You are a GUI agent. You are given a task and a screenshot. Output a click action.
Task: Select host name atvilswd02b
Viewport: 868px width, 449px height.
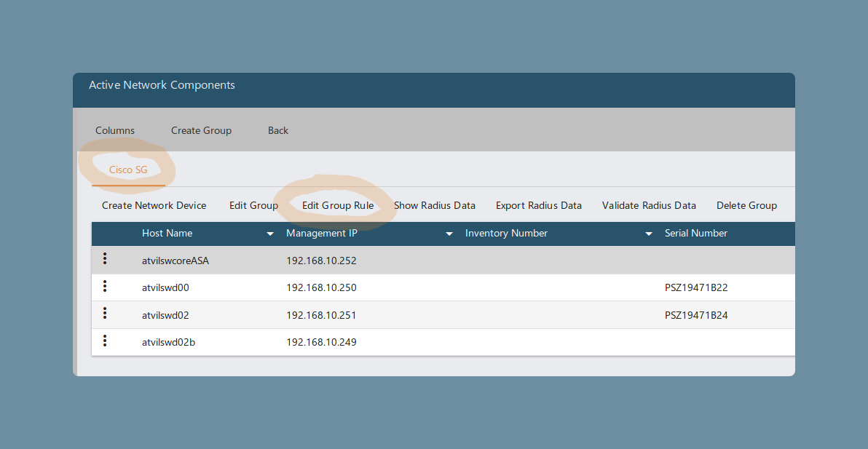click(x=168, y=342)
